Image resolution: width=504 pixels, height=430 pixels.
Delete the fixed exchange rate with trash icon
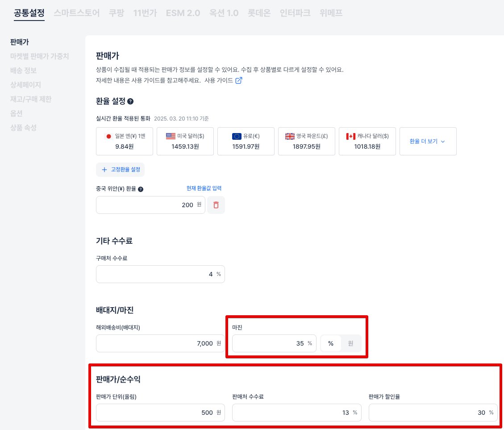216,205
